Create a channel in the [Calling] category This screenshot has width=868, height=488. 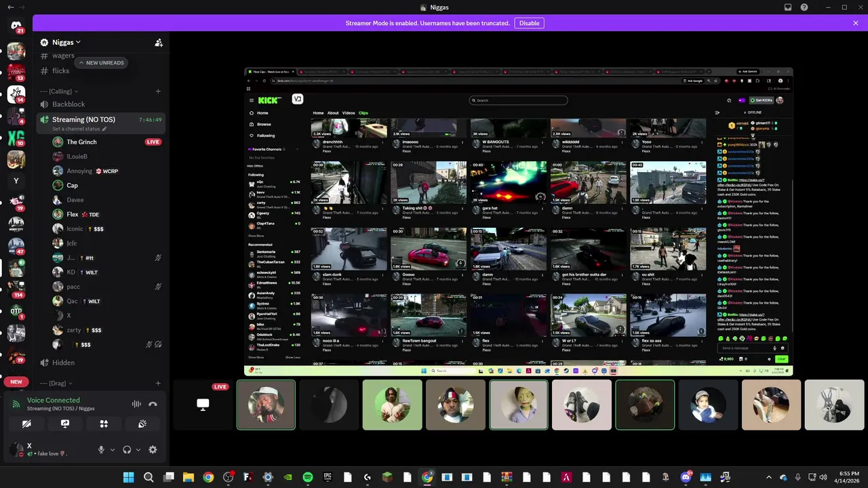click(x=158, y=91)
